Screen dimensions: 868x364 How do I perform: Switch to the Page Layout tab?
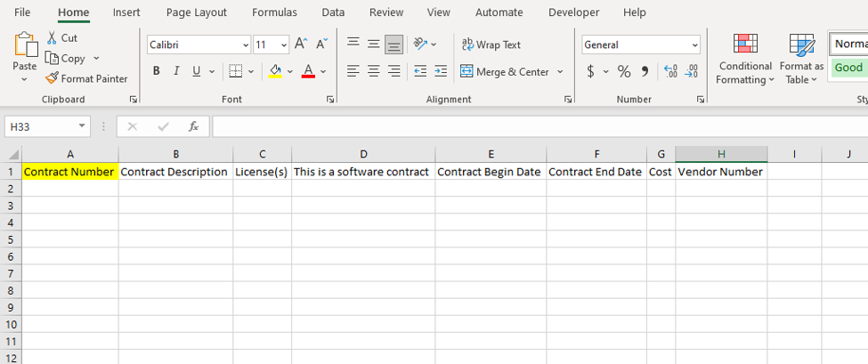(197, 12)
